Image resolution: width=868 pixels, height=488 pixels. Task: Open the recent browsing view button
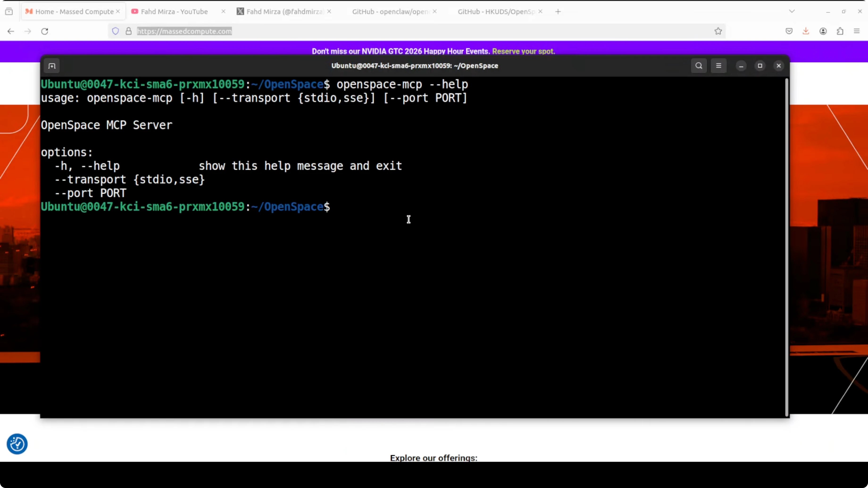tap(9, 12)
